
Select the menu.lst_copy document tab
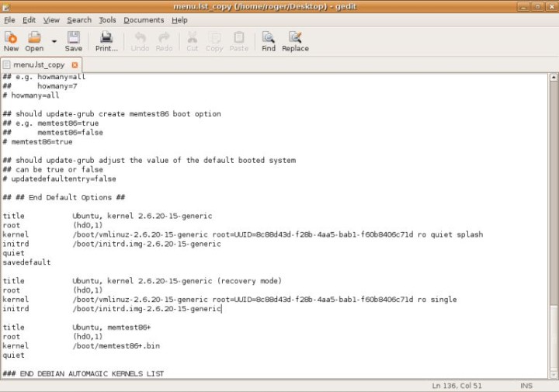coord(40,65)
